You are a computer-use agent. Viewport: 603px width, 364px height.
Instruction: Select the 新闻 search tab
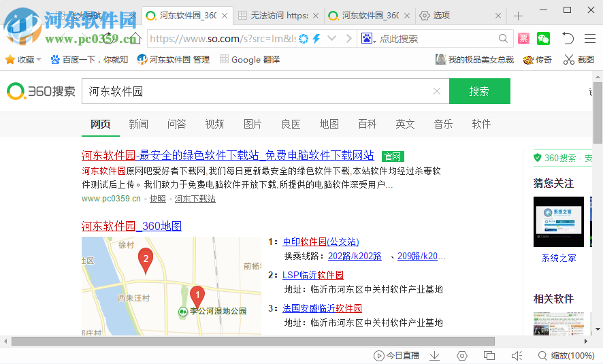(x=138, y=124)
